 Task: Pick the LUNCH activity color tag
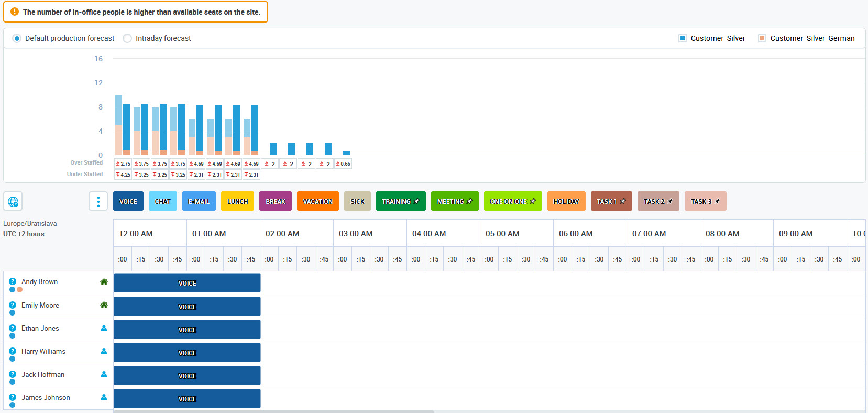click(x=237, y=201)
